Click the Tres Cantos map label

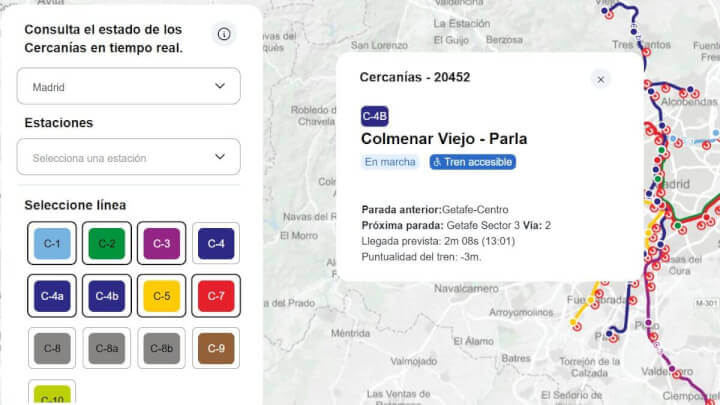641,45
